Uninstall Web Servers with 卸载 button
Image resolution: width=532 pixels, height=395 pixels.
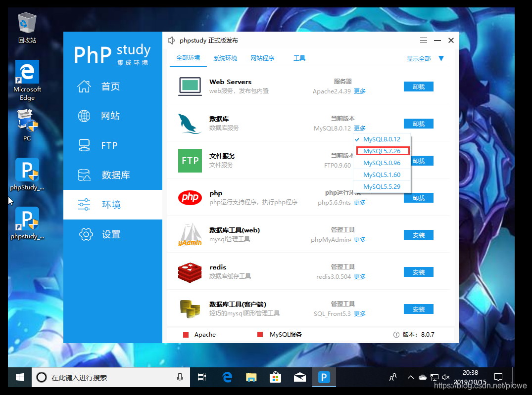(x=418, y=87)
